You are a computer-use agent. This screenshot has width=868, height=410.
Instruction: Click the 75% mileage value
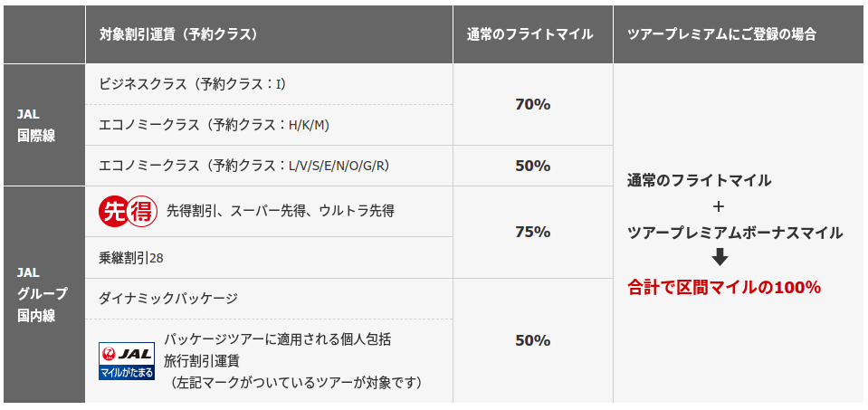(532, 233)
